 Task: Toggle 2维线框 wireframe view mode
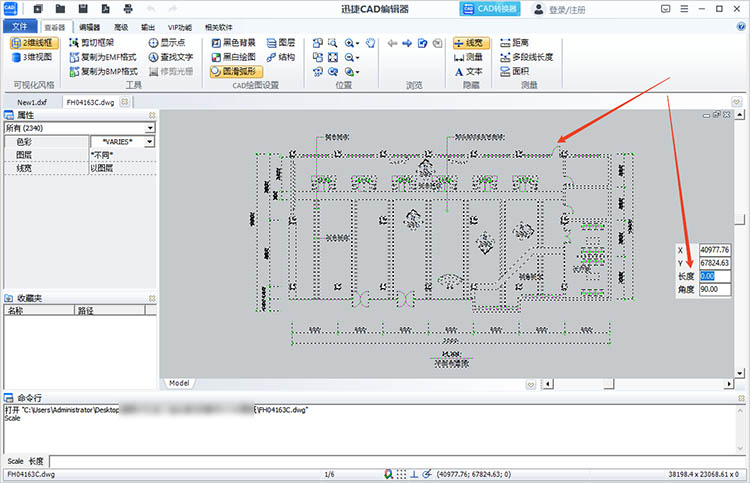36,43
